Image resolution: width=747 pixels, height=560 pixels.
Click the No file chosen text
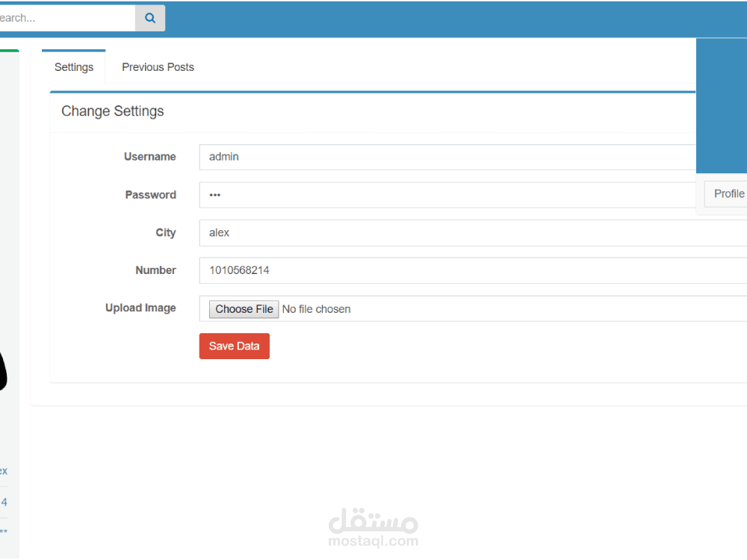(x=316, y=309)
